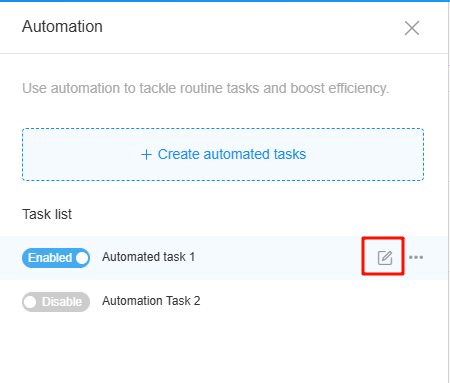
Task: Click the word Enabled inside the blue switch
Action: tap(50, 258)
